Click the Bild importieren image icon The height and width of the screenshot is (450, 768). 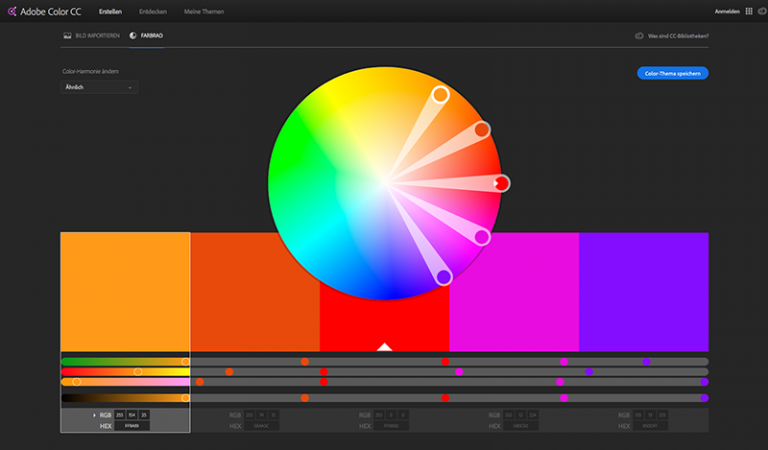tap(68, 36)
